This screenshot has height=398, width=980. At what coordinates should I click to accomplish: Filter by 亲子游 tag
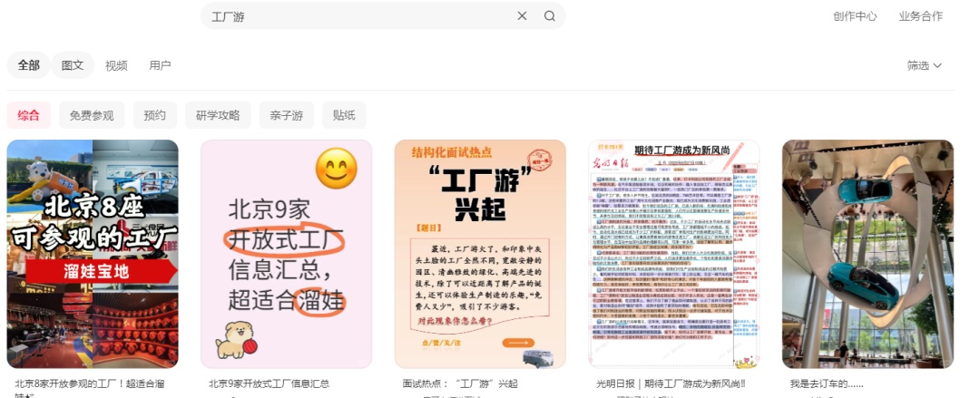pyautogui.click(x=286, y=115)
